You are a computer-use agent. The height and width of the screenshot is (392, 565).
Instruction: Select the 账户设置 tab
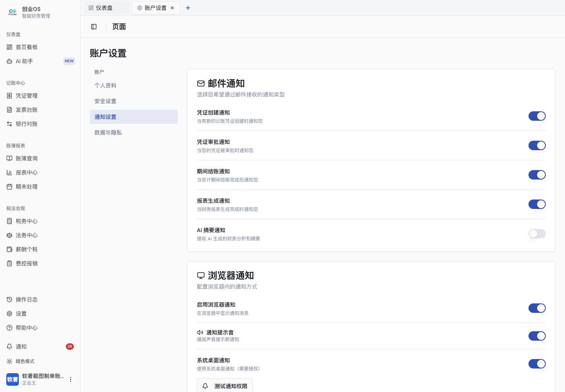[x=156, y=8]
